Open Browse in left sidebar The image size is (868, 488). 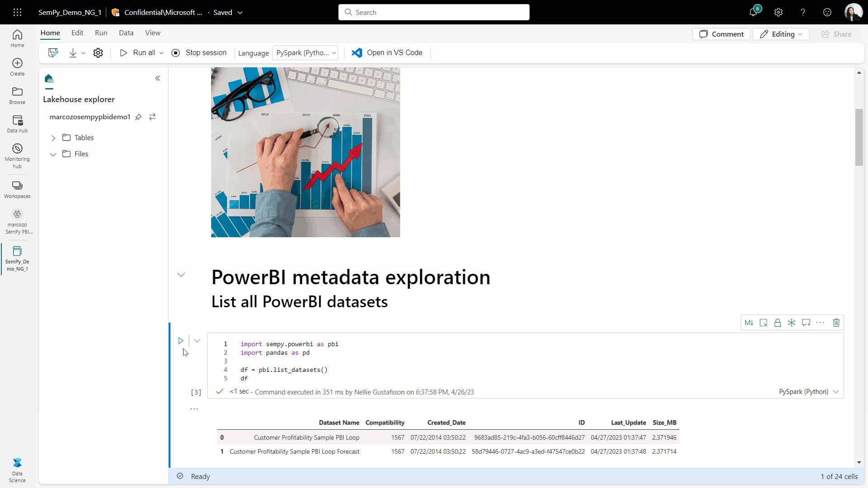[x=17, y=95]
